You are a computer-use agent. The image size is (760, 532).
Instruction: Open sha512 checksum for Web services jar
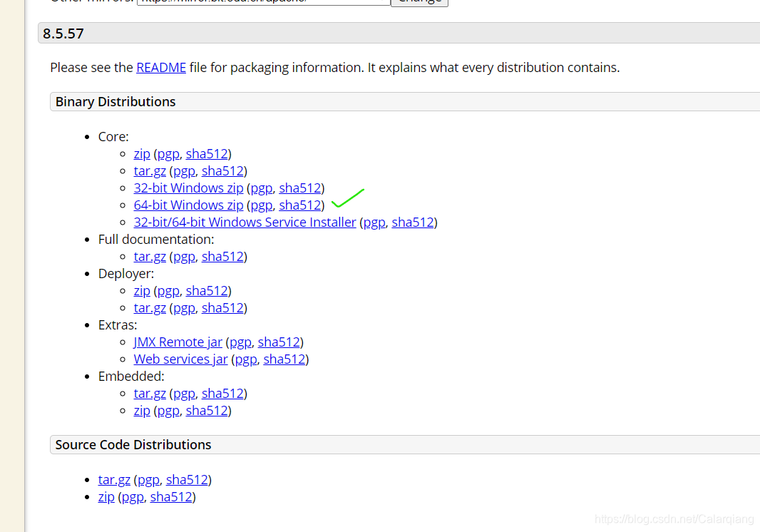(x=284, y=359)
